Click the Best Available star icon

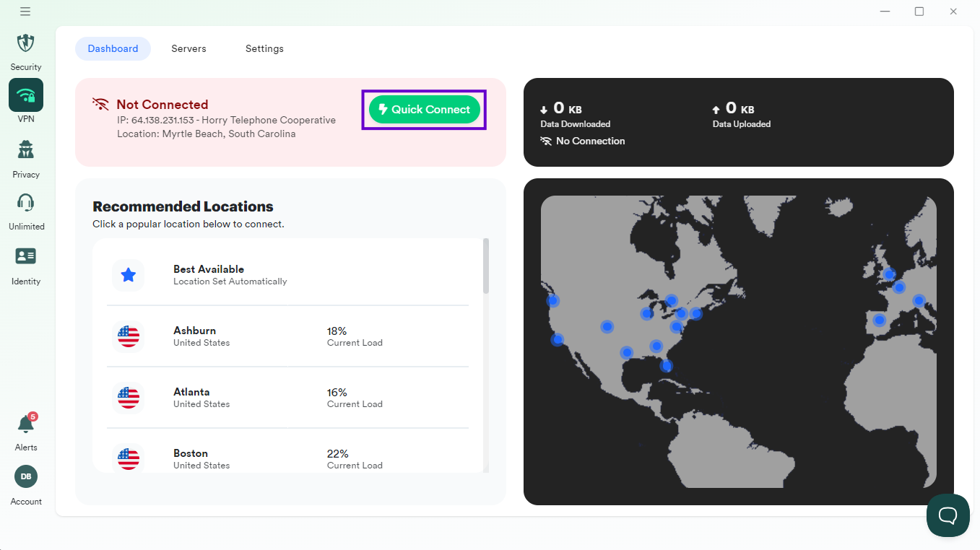point(129,275)
